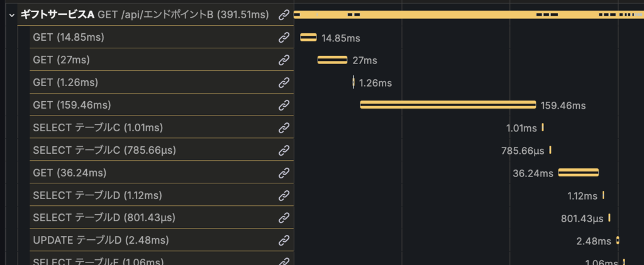Copy link for SELECT テーブルC 1.01ms span
The height and width of the screenshot is (265, 644).
click(x=284, y=127)
